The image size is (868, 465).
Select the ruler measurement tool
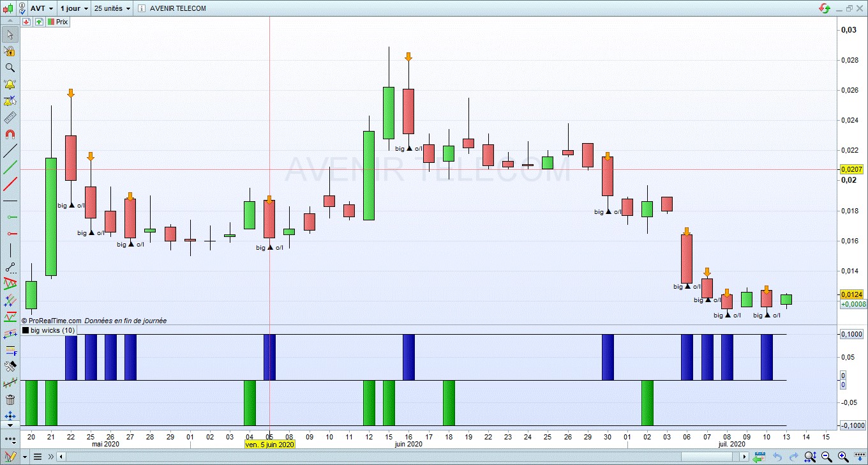[10, 118]
